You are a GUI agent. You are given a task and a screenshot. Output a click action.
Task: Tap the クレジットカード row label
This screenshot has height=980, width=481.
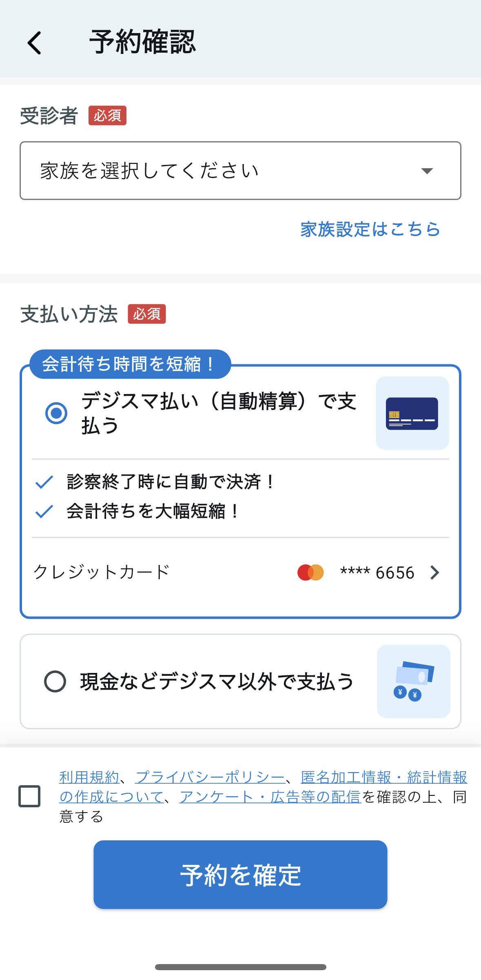102,572
